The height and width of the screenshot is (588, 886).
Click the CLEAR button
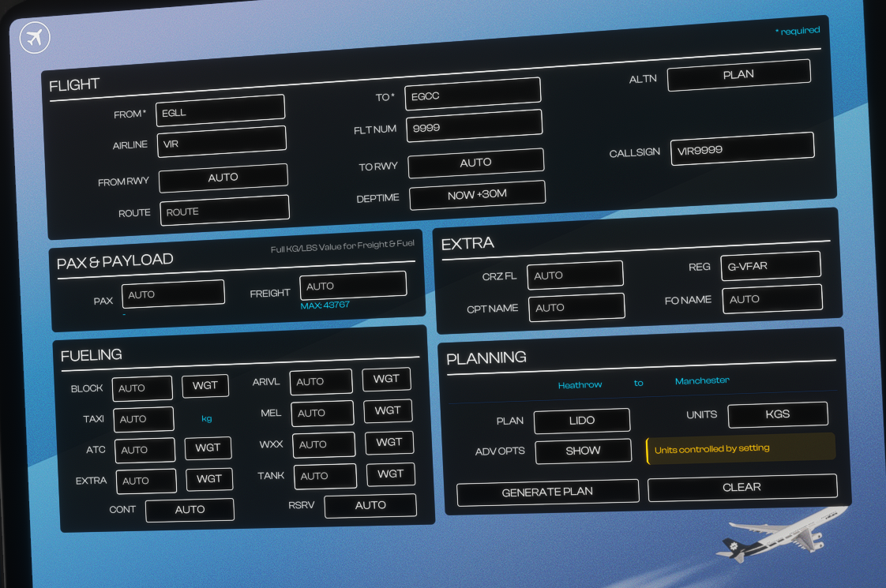[741, 487]
